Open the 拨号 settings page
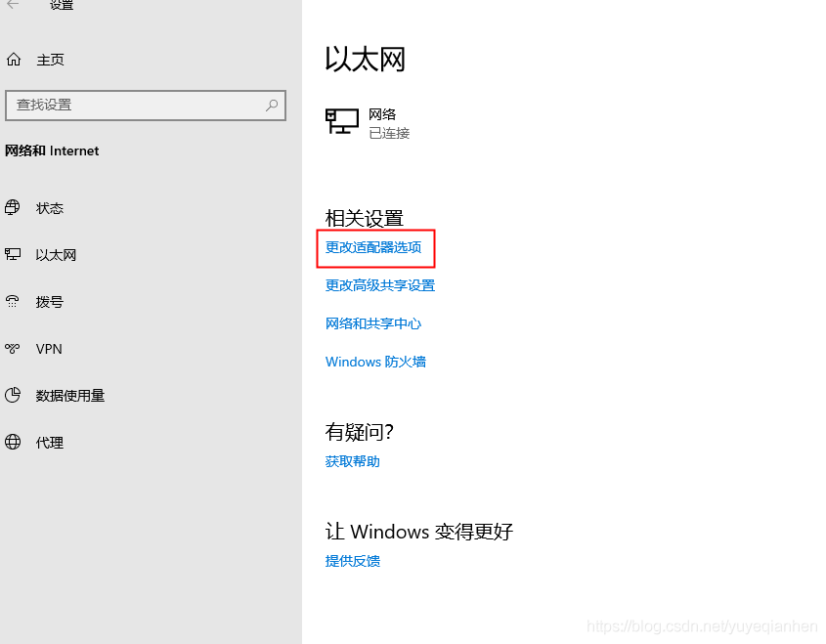 pos(49,302)
